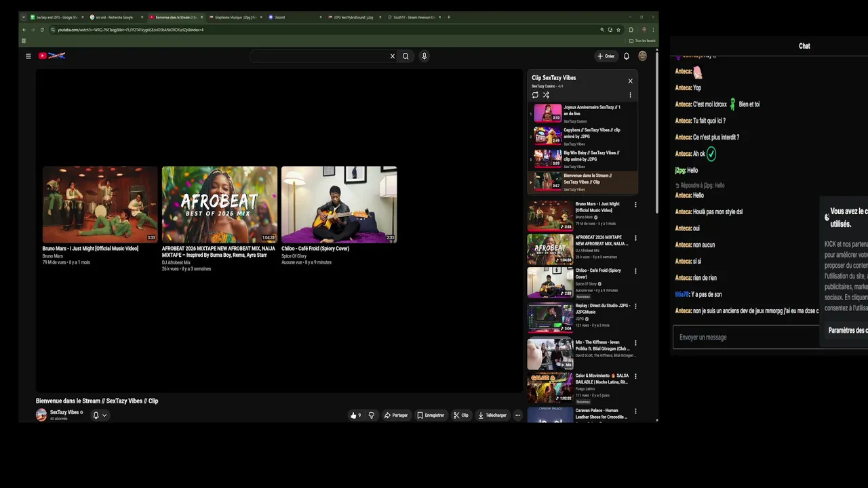The width and height of the screenshot is (868, 488).
Task: Play Joyeux Anniversaire SexTazy playlist item
Action: 582,113
